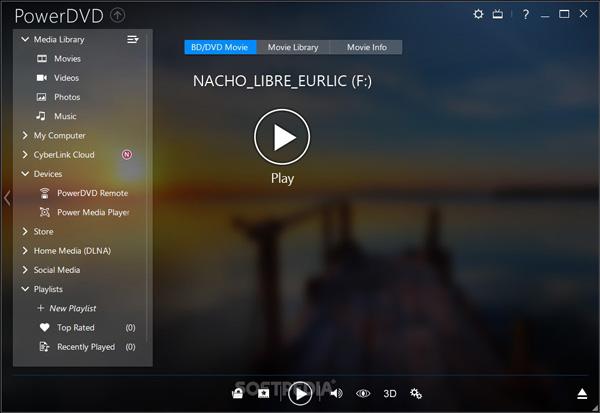This screenshot has width=600, height=413.
Task: Select Power Media Player device
Action: [85, 212]
